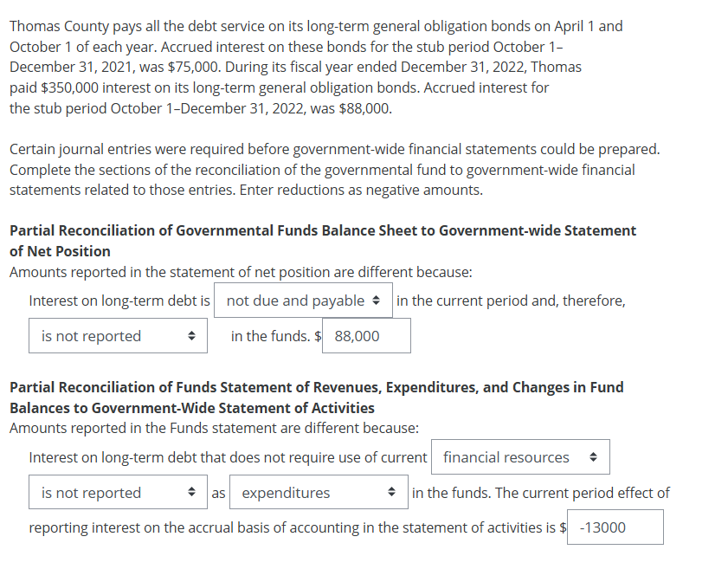Click arrow icon of second "is not reported" selector
The height and width of the screenshot is (569, 728).
click(x=191, y=493)
